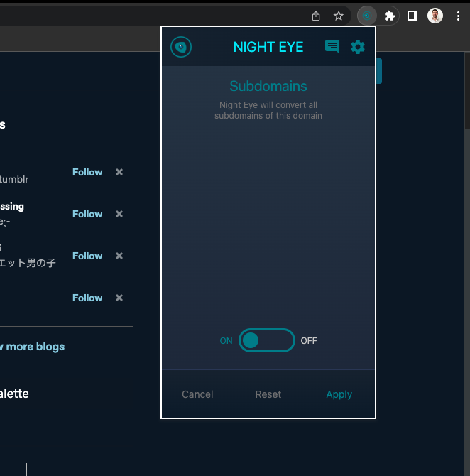Open the Chrome Extensions puzzle icon
This screenshot has height=476, width=470.
(x=390, y=16)
